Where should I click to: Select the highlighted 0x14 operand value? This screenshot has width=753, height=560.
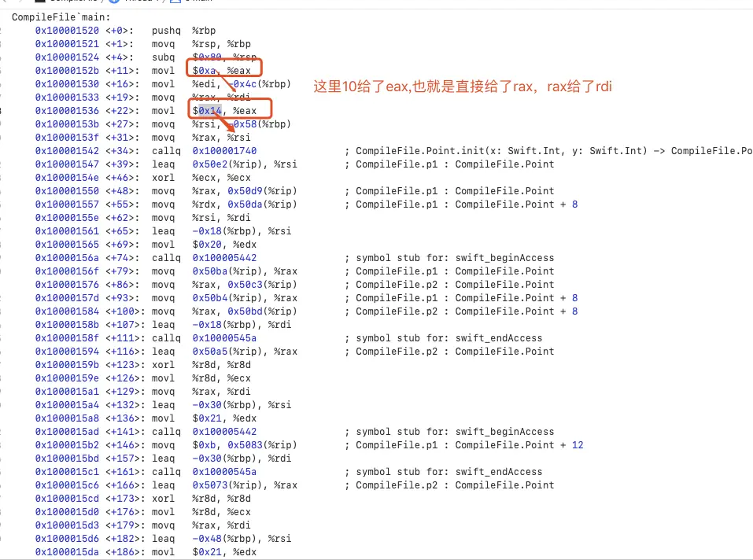[x=210, y=111]
